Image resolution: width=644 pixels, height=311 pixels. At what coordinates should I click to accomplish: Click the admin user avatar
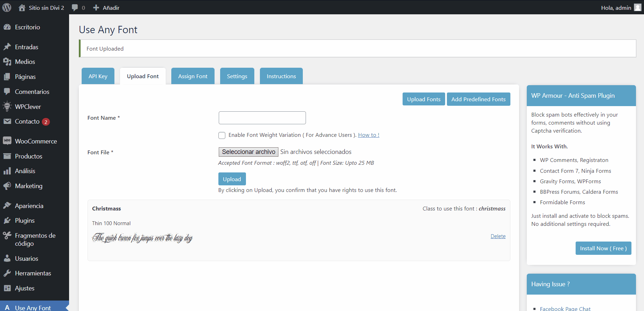[x=637, y=8]
